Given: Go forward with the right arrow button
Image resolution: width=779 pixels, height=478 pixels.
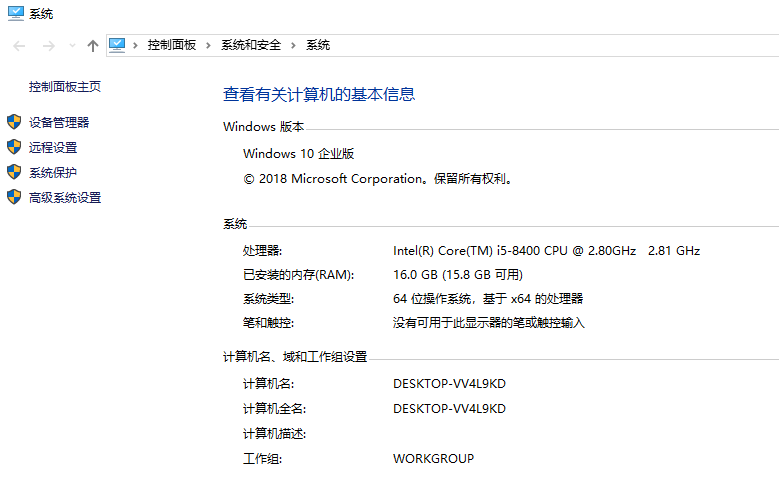Looking at the screenshot, I should [x=49, y=46].
